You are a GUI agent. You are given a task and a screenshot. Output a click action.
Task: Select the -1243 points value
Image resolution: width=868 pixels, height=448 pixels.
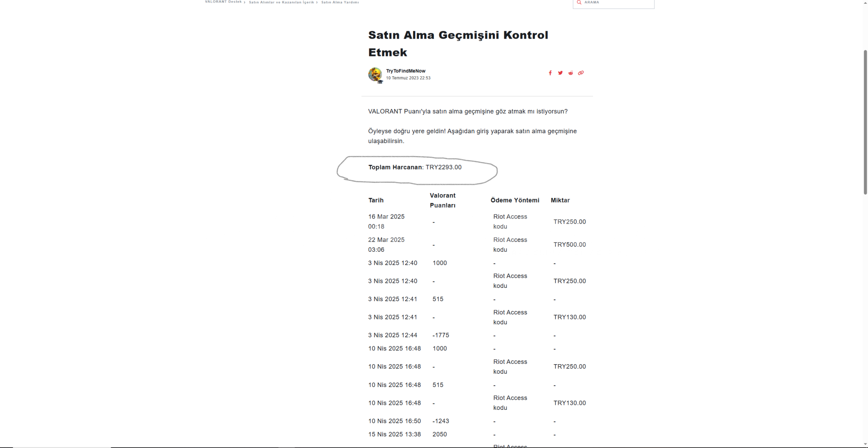point(441,421)
